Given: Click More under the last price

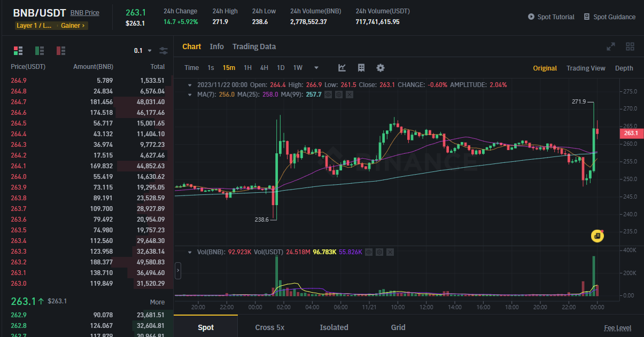Looking at the screenshot, I should 157,302.
